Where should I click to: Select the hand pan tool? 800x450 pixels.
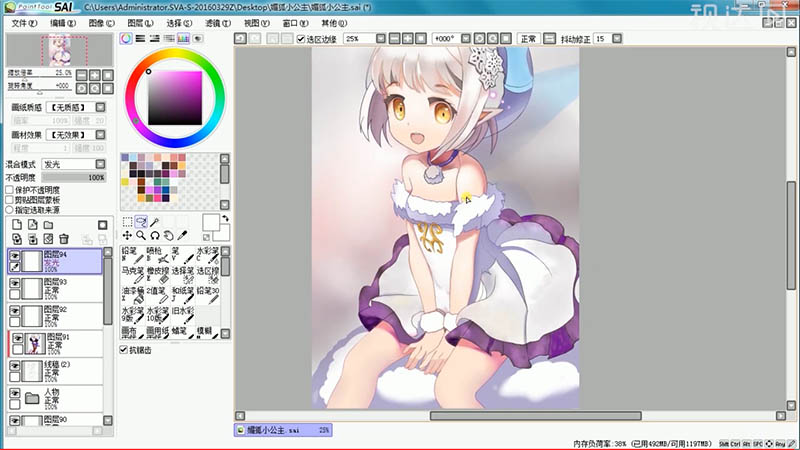168,235
